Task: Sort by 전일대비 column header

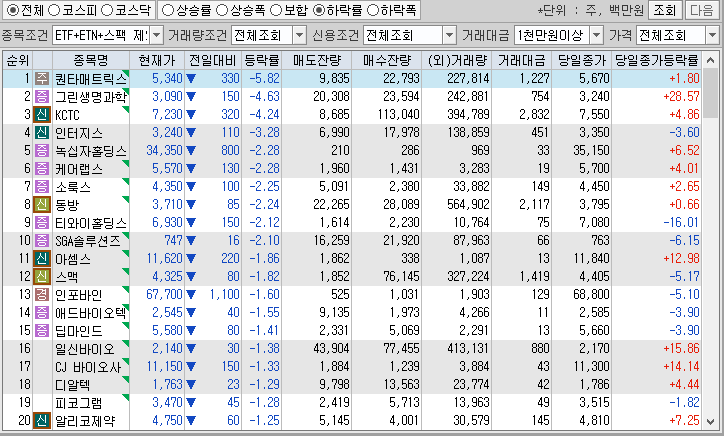Action: coord(213,60)
